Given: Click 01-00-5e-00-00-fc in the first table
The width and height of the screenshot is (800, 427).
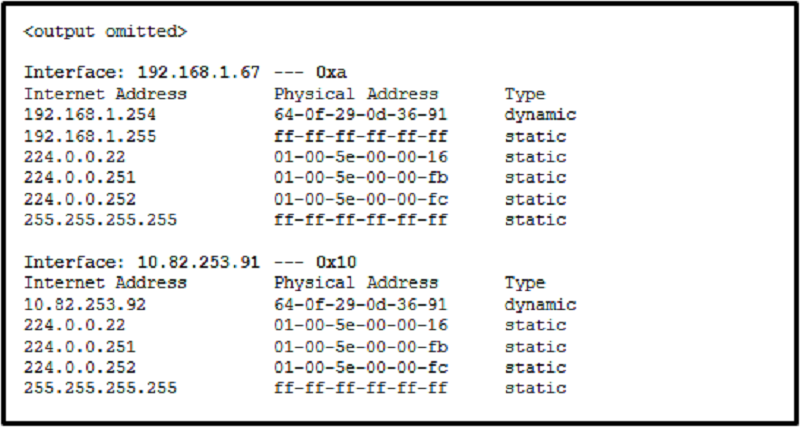Looking at the screenshot, I should (361, 199).
